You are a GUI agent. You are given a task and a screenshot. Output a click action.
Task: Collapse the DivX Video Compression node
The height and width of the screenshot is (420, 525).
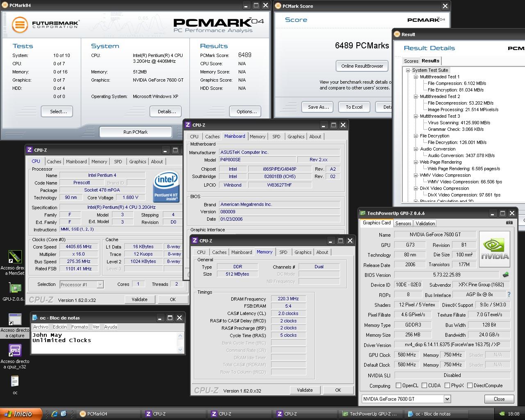click(x=416, y=188)
